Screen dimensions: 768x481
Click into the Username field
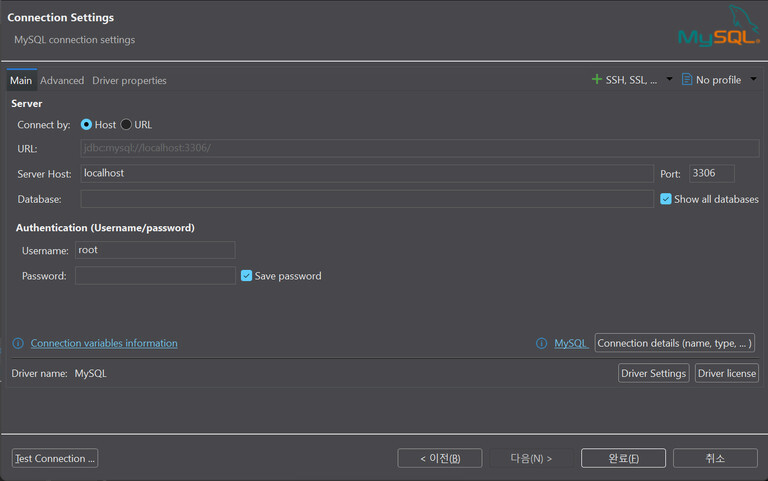pos(155,250)
